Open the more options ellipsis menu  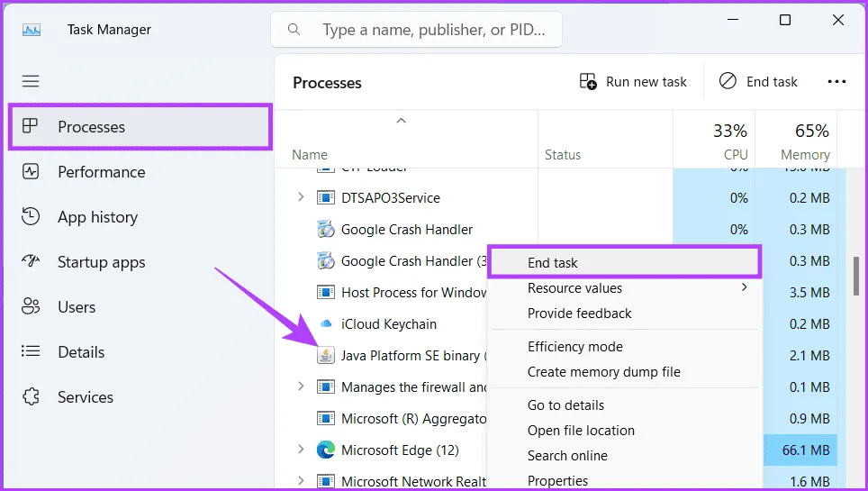pos(836,82)
